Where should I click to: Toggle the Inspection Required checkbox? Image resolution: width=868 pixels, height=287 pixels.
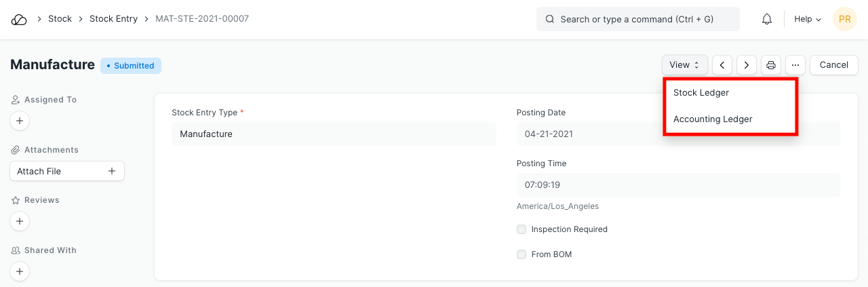pos(521,229)
